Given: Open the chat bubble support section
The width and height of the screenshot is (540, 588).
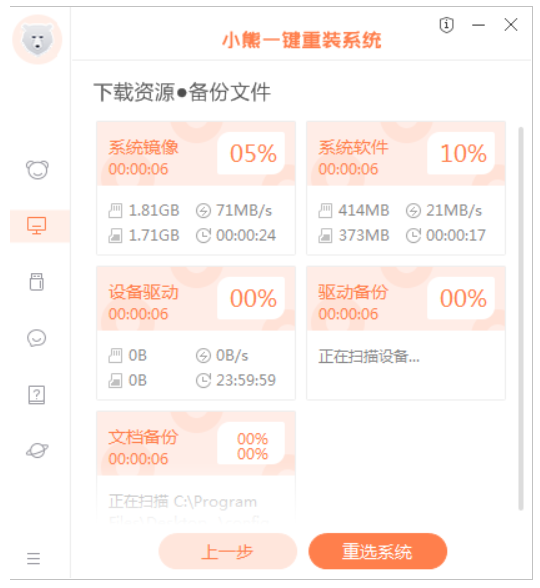Looking at the screenshot, I should [x=37, y=338].
